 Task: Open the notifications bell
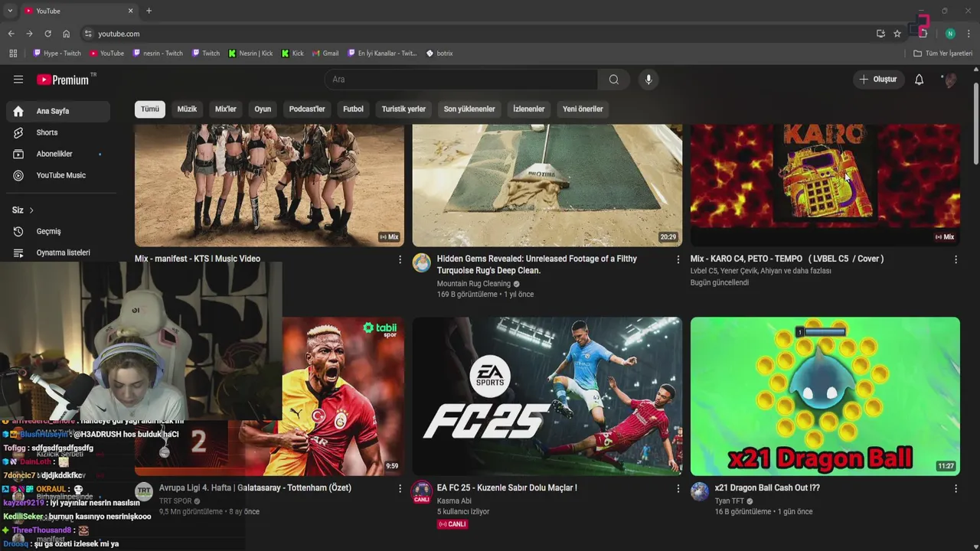(x=920, y=80)
